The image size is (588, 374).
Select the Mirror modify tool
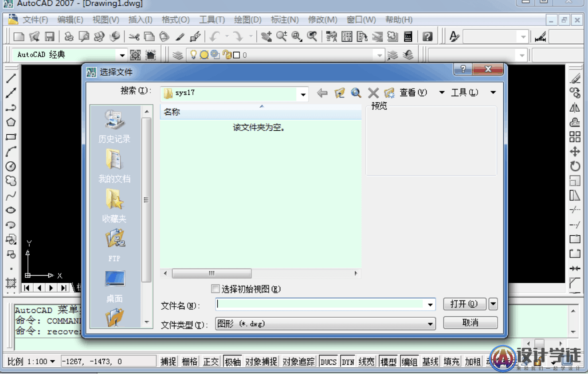pos(575,108)
